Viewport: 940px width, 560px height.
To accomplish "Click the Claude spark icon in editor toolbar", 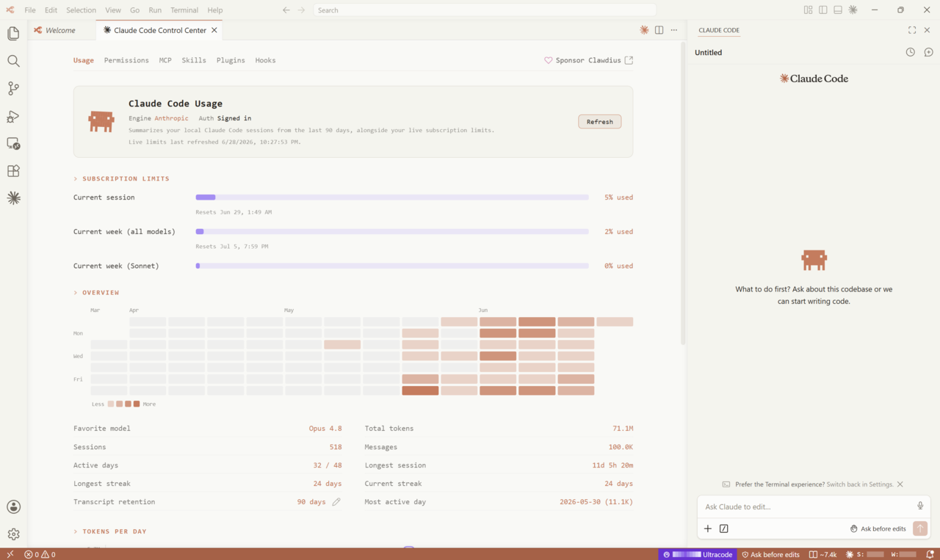I will (x=644, y=30).
